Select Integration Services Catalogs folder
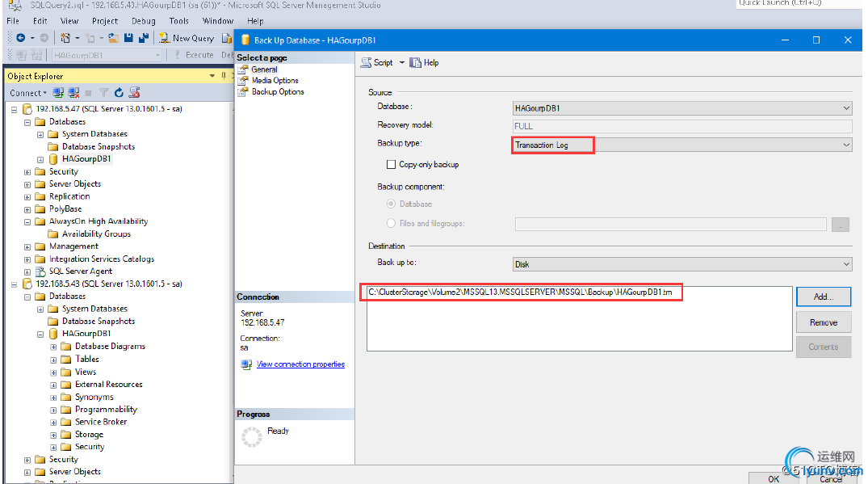 (102, 259)
